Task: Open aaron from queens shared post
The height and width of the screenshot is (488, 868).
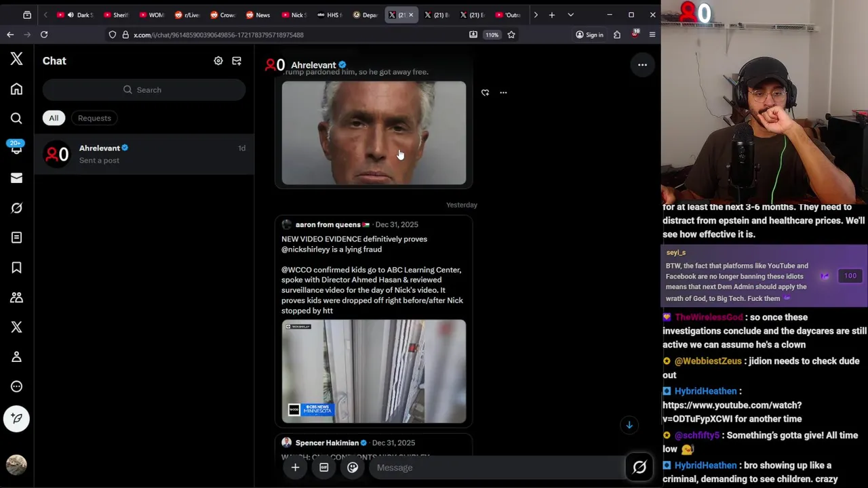Action: [374, 320]
